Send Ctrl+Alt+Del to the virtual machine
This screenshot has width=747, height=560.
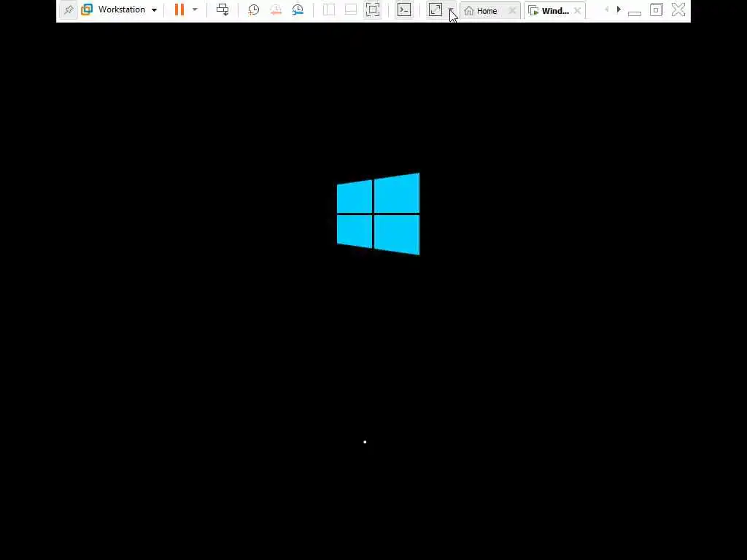[222, 9]
